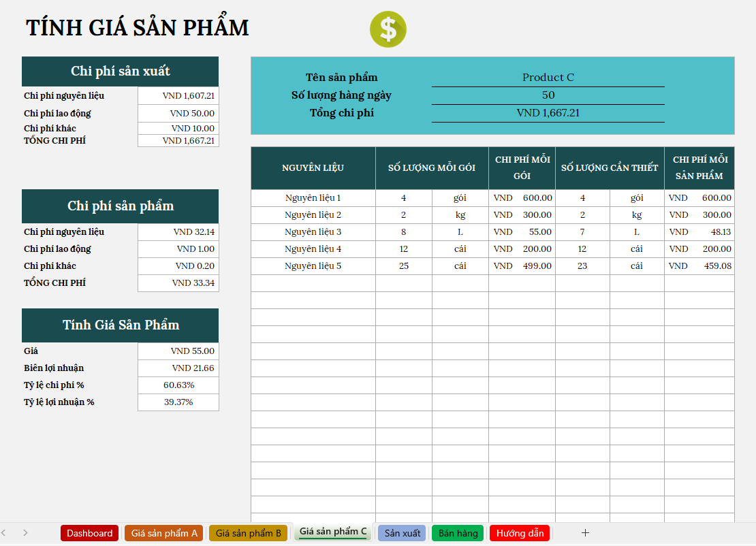This screenshot has width=756, height=546.
Task: Go to the Bán hàng tab
Action: 458,533
